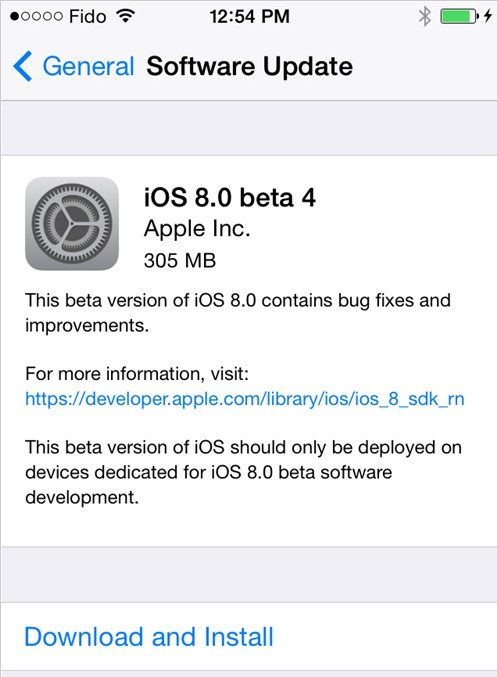Tap the 305 MB size label

click(180, 260)
